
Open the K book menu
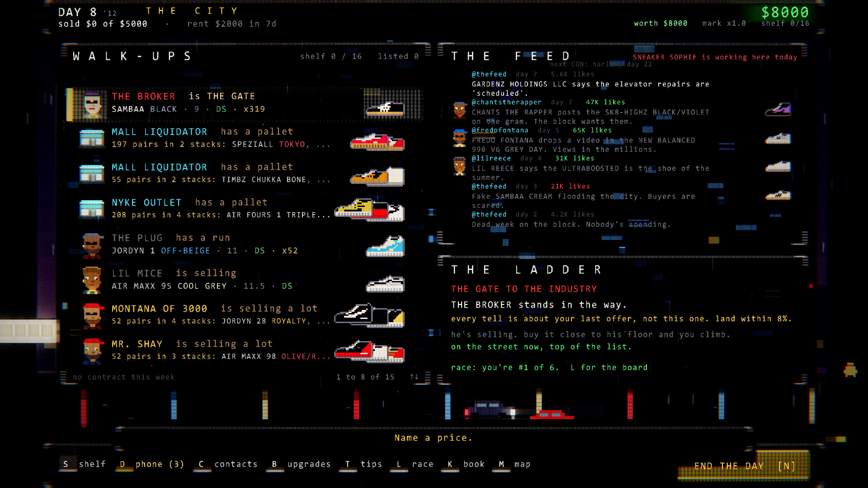[x=464, y=464]
